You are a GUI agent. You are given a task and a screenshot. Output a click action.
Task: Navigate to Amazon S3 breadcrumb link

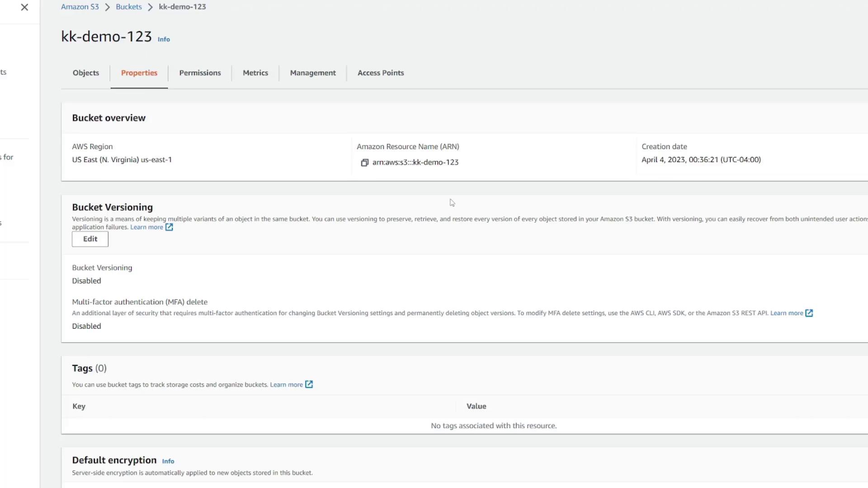[x=80, y=7]
